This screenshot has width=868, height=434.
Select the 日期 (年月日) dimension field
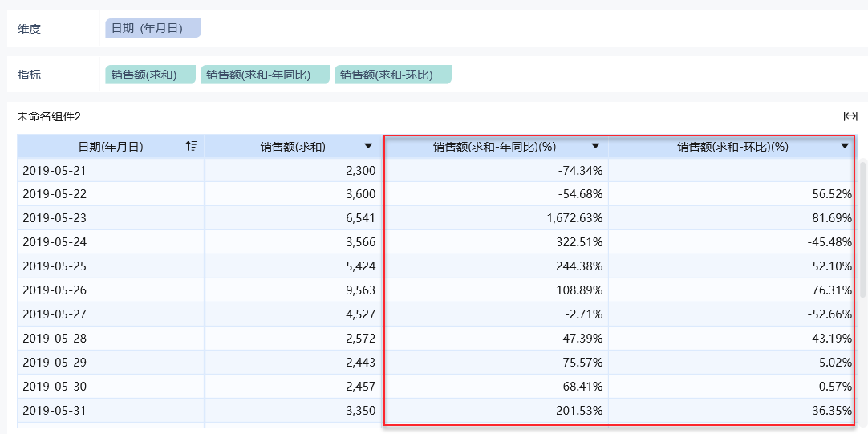tap(152, 28)
